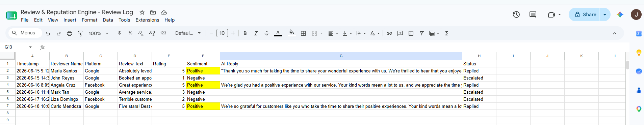Print the spreadsheet with printer icon
The height and width of the screenshot is (125, 644).
pyautogui.click(x=70, y=33)
